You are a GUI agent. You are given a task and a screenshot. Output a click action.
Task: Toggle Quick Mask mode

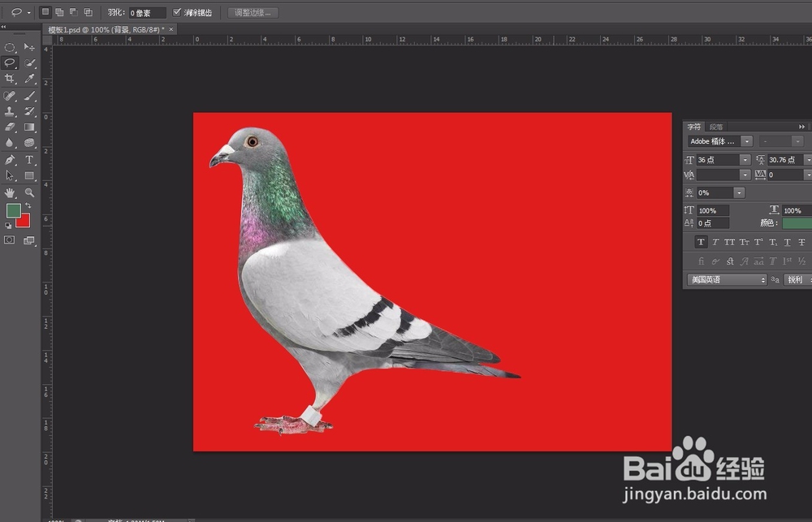click(9, 239)
